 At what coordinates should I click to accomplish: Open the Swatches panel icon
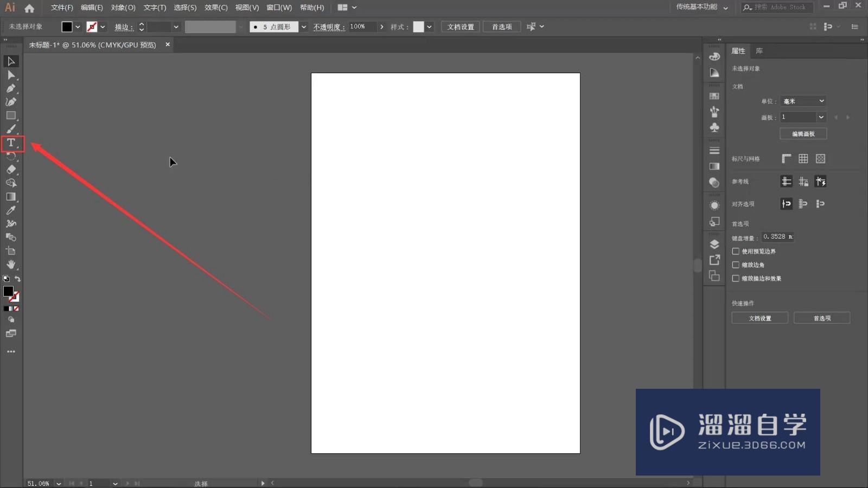point(714,96)
